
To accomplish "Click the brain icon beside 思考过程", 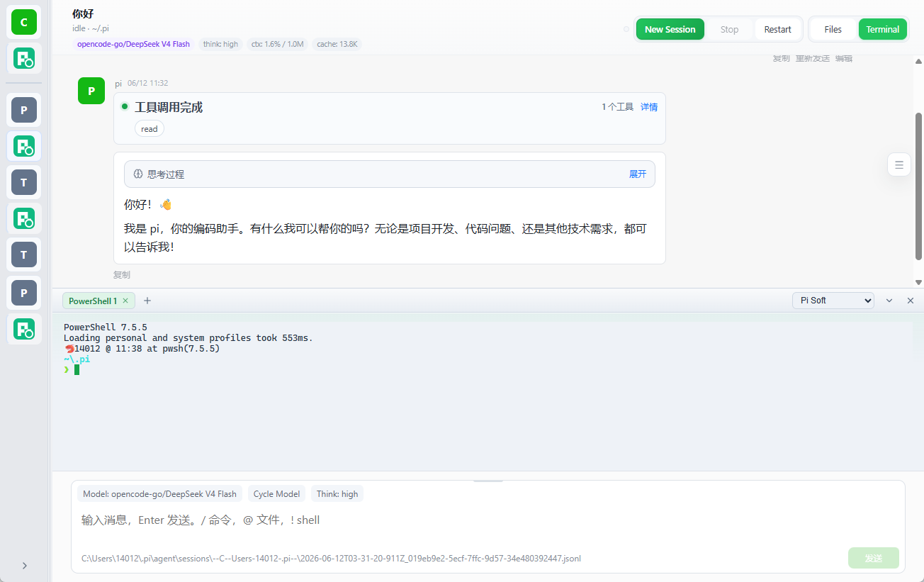I will coord(138,174).
